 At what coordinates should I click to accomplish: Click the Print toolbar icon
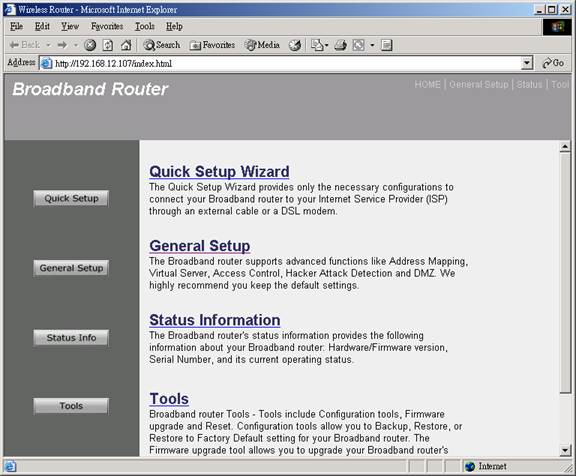click(x=341, y=45)
